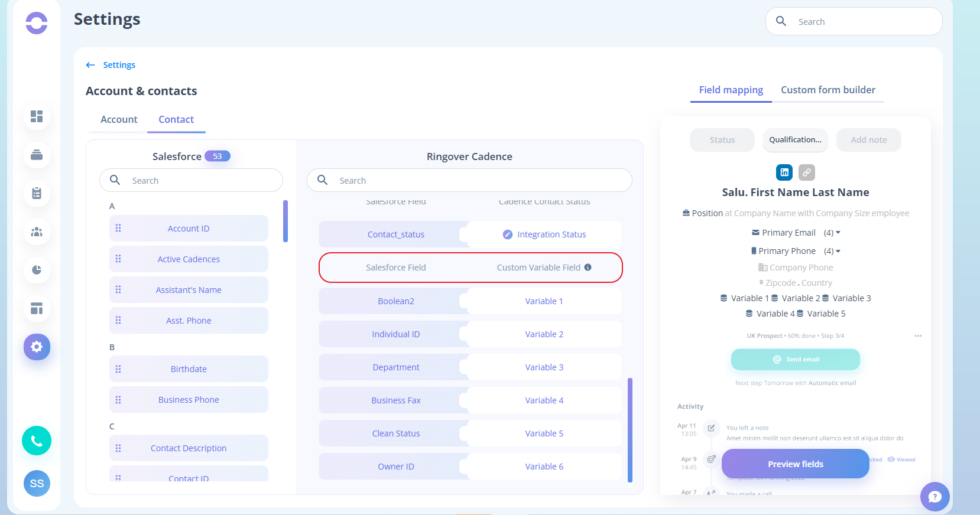
Task: Click the LinkedIn icon in preview
Action: [x=784, y=172]
